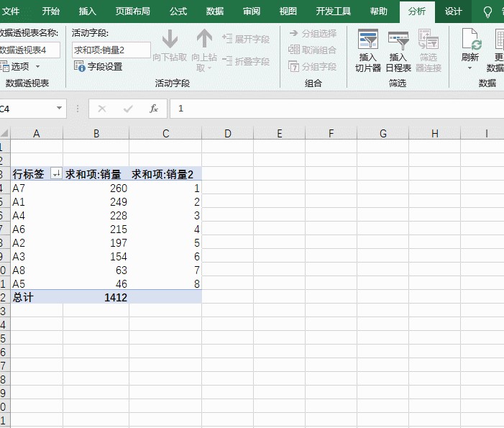This screenshot has width=504, height=428.
Task: Click the cell with value 260
Action: point(96,188)
